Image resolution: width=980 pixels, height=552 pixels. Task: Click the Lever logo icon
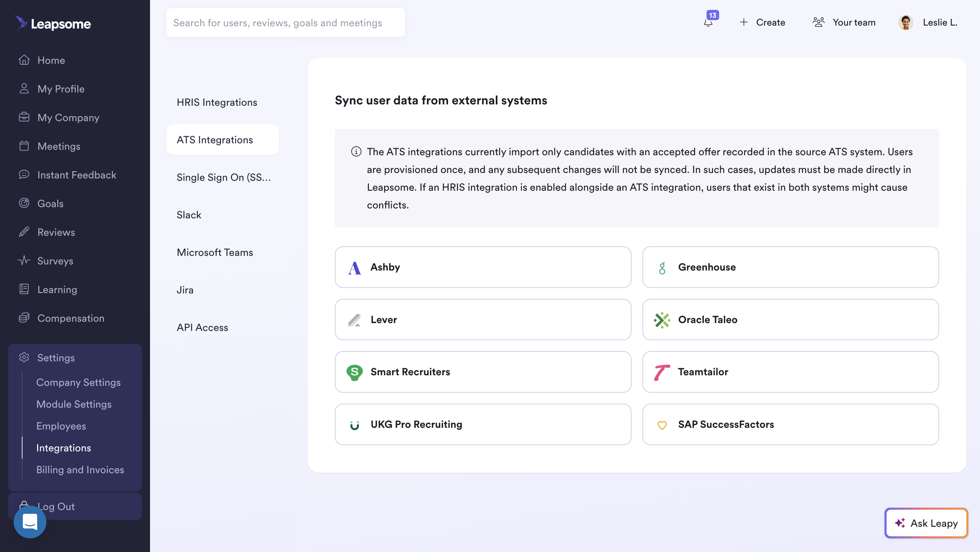(355, 320)
